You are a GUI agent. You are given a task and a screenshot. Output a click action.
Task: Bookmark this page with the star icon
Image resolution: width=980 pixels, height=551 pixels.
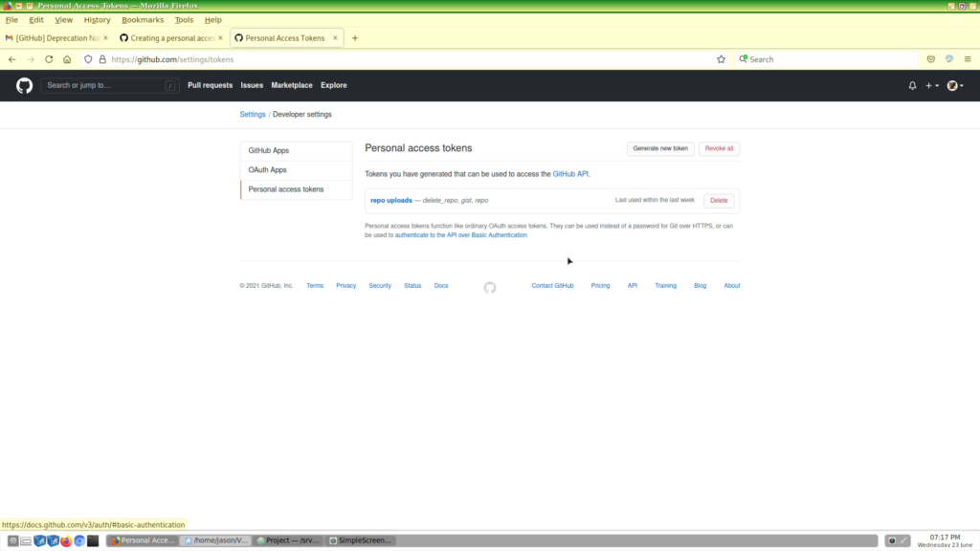(722, 59)
